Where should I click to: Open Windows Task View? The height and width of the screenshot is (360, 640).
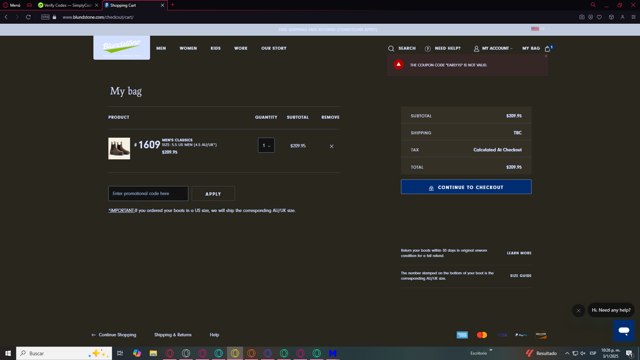coord(120,353)
